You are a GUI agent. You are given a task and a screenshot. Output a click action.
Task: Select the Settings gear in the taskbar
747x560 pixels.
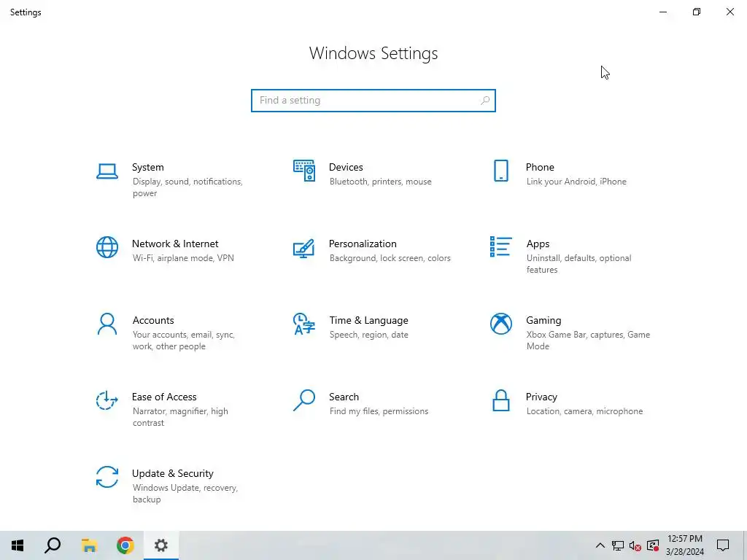click(161, 545)
